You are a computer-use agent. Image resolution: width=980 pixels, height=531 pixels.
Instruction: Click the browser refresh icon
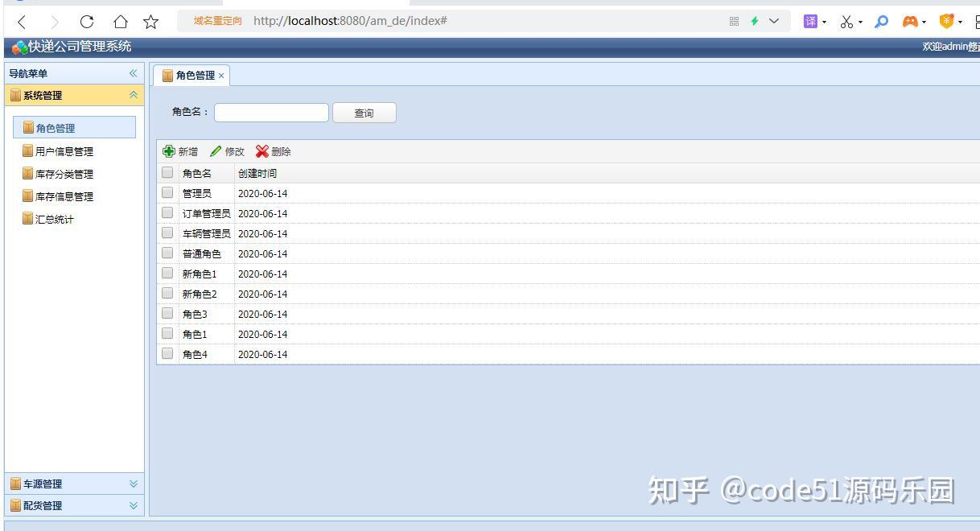86,21
